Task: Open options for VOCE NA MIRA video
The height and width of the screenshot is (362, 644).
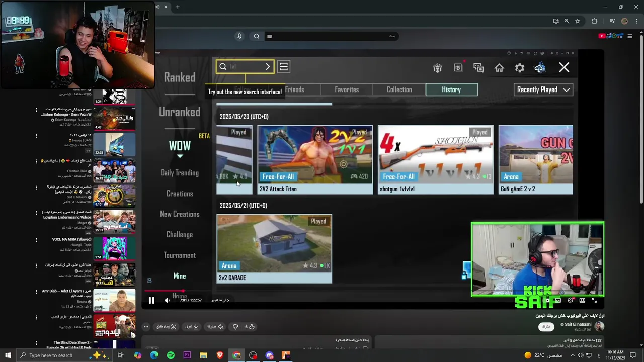Action: [x=36, y=239]
